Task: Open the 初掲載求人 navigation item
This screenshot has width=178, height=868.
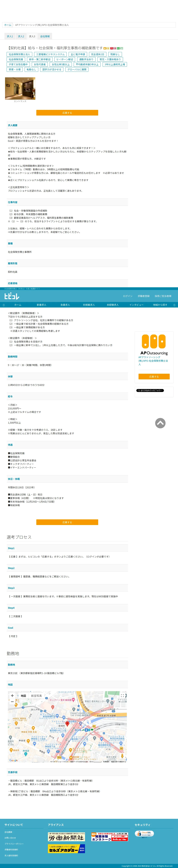Action: click(89, 305)
